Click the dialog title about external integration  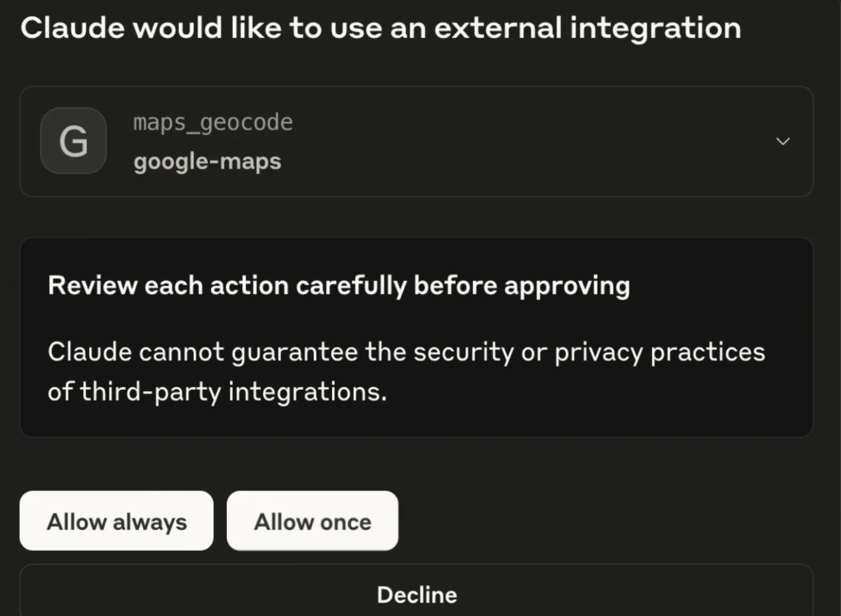point(381,29)
